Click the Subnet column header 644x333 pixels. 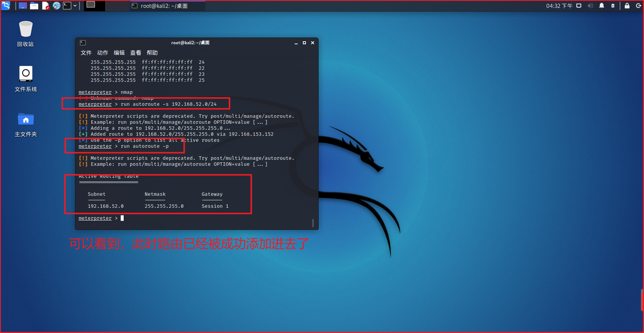tap(97, 194)
